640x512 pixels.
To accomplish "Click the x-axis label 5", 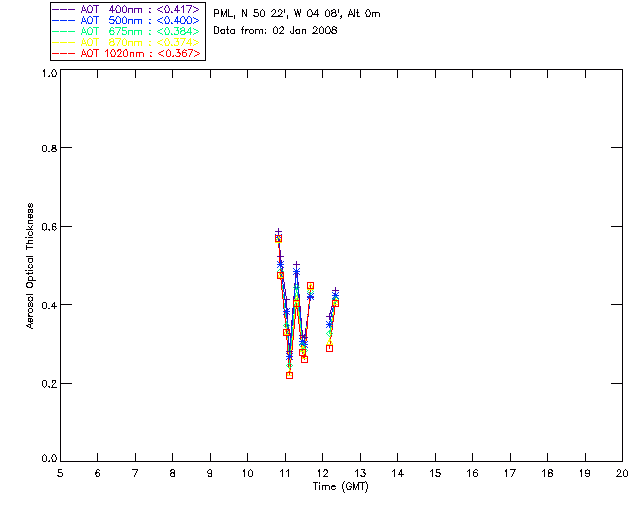I will (x=60, y=473).
